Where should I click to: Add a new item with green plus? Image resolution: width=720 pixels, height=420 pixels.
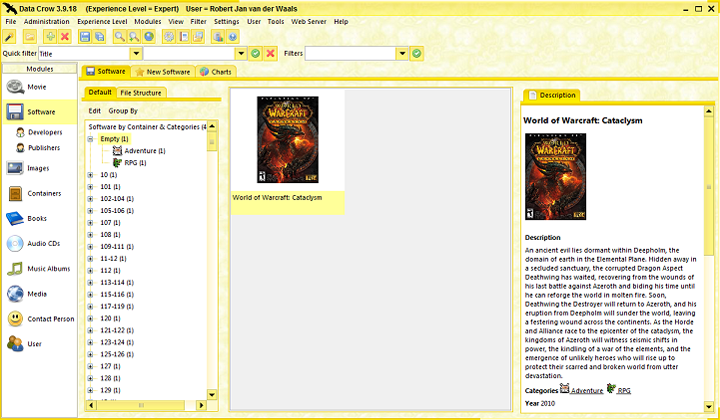tap(51, 37)
